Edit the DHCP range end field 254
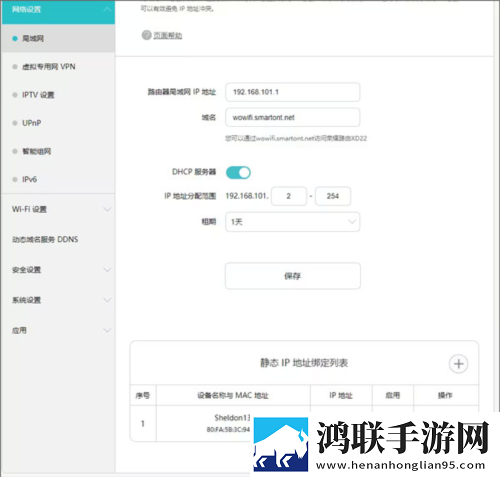Screen dimensions: 500x477 (x=333, y=196)
